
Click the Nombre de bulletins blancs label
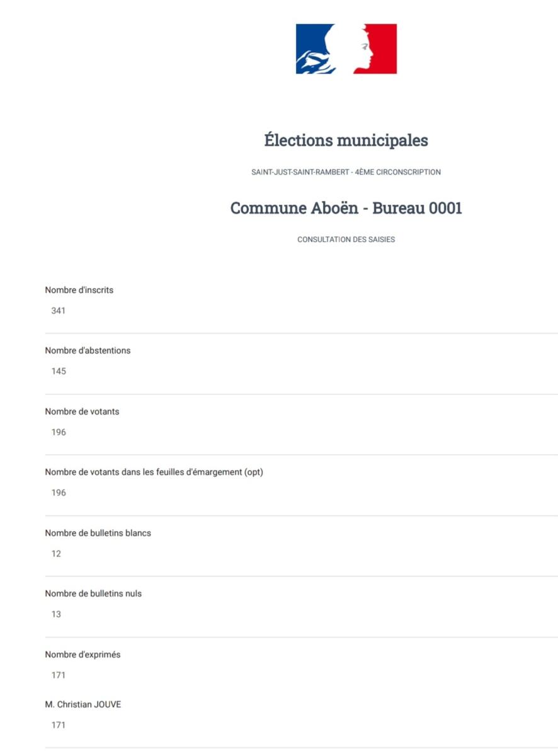click(x=98, y=533)
